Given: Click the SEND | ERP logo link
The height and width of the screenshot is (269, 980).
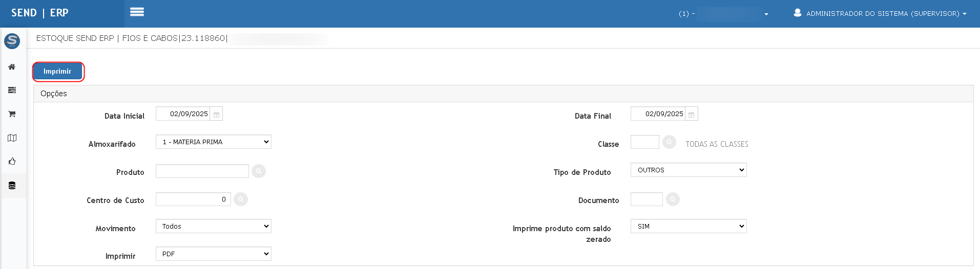Looking at the screenshot, I should tap(40, 13).
